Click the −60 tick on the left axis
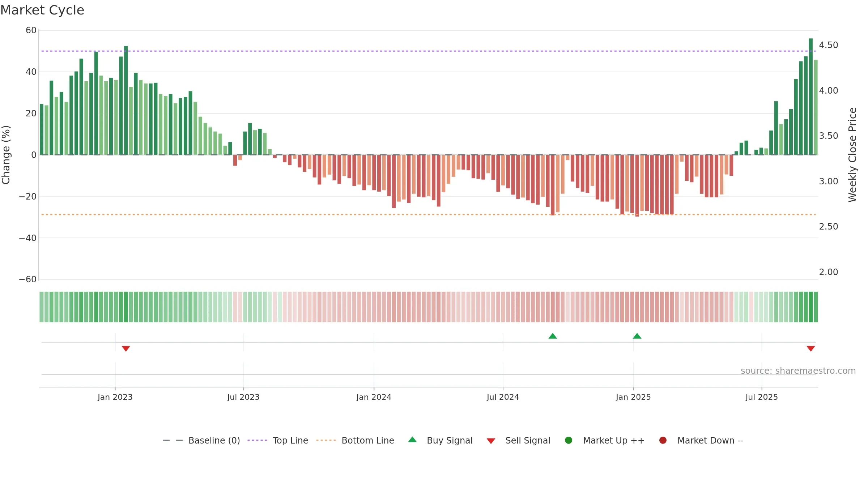This screenshot has width=868, height=488. (28, 279)
